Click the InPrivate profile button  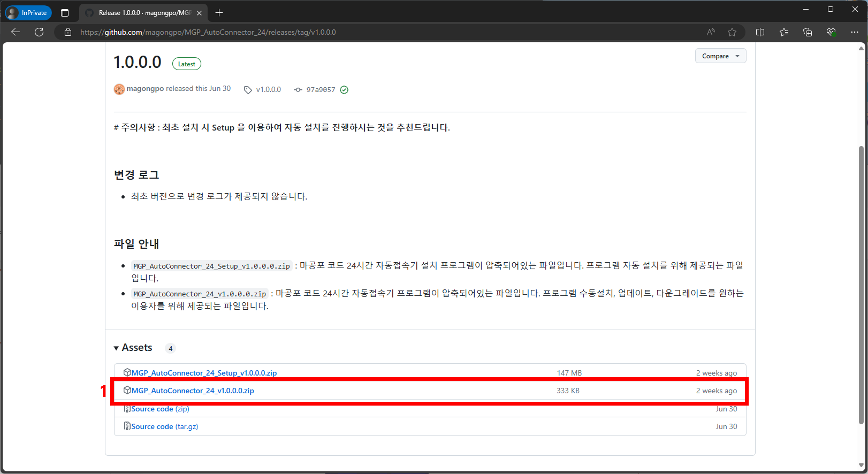[x=28, y=13]
